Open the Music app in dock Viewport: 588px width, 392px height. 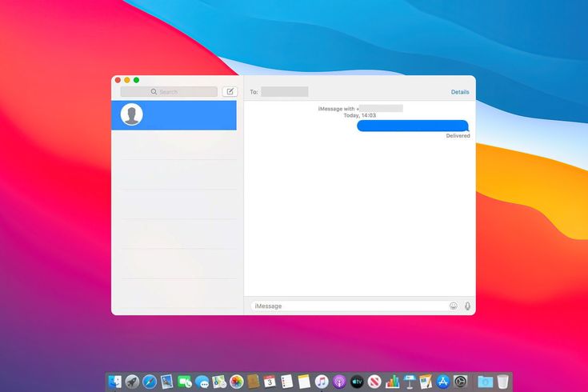point(322,382)
